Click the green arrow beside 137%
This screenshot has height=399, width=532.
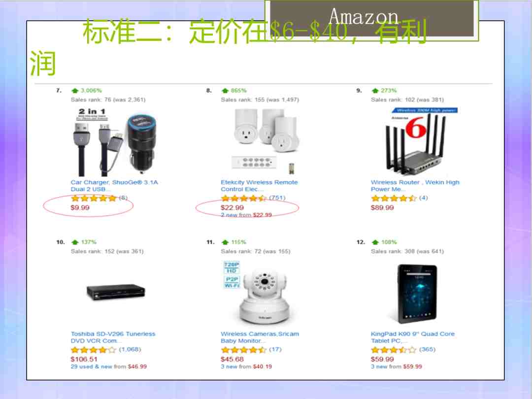click(75, 242)
